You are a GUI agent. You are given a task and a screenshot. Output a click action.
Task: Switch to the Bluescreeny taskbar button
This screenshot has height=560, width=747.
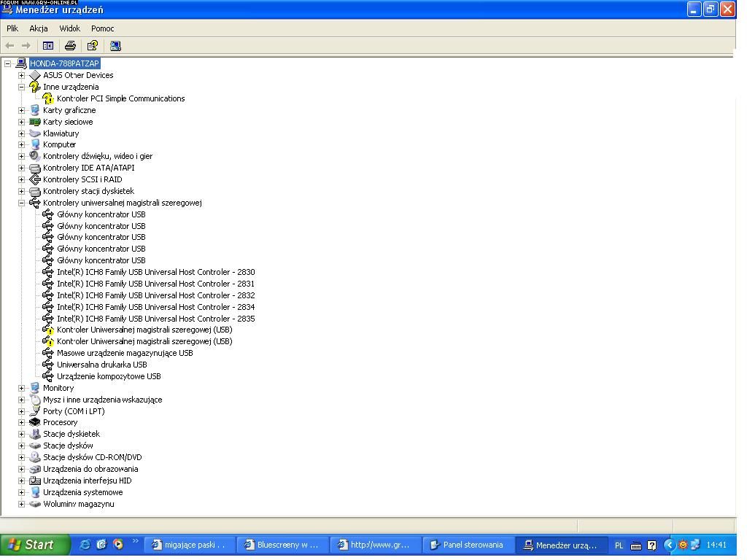click(x=282, y=545)
